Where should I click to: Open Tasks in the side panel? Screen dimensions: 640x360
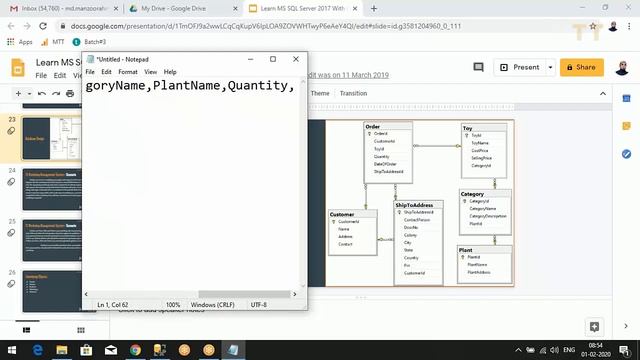627,154
